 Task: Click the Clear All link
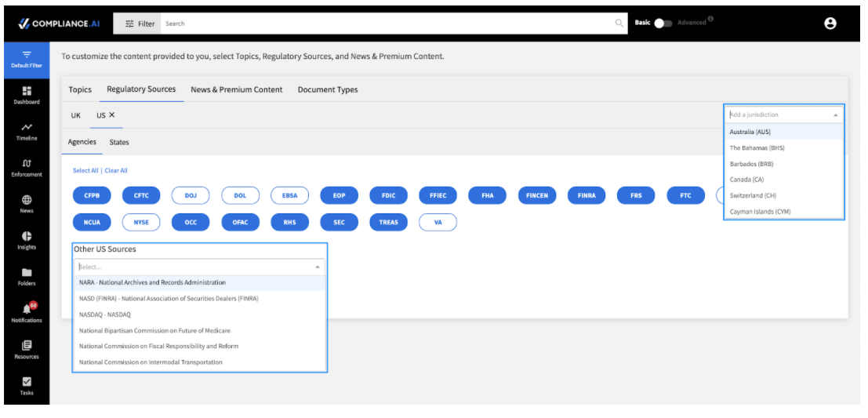(x=116, y=170)
